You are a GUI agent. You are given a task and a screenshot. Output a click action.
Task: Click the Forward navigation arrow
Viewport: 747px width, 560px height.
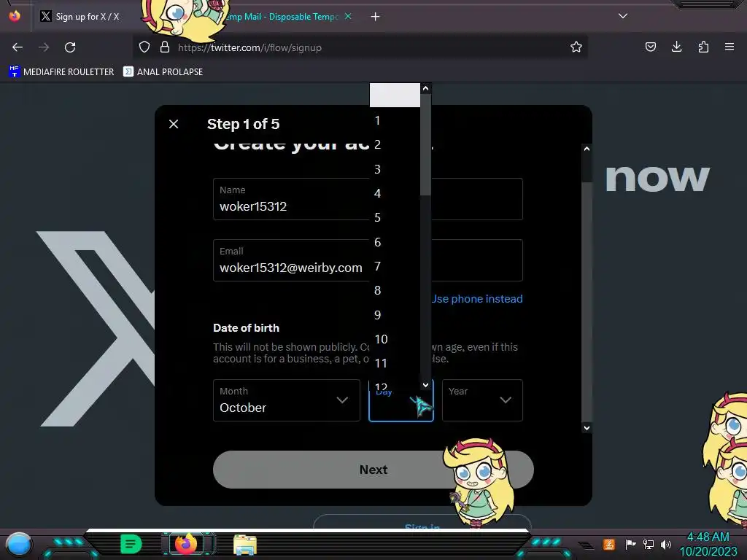click(44, 47)
